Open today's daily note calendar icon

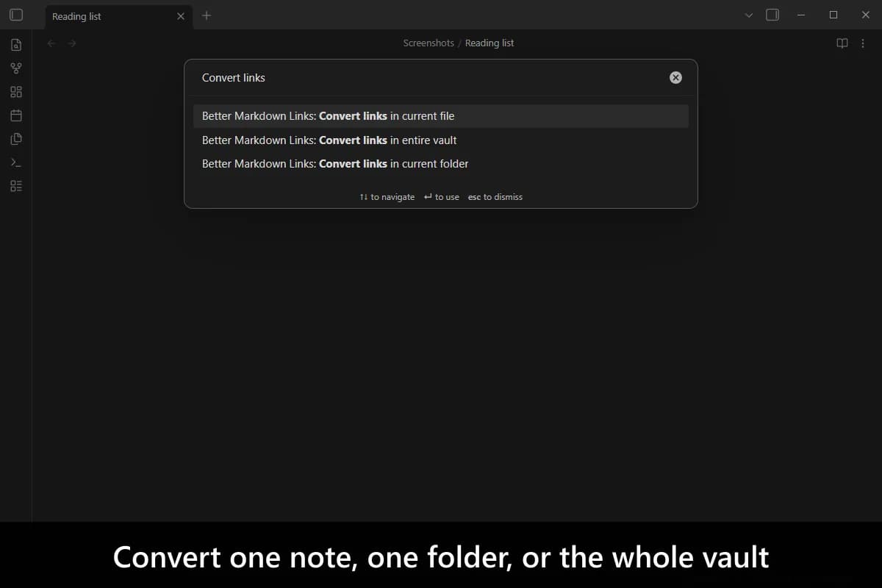coord(16,115)
